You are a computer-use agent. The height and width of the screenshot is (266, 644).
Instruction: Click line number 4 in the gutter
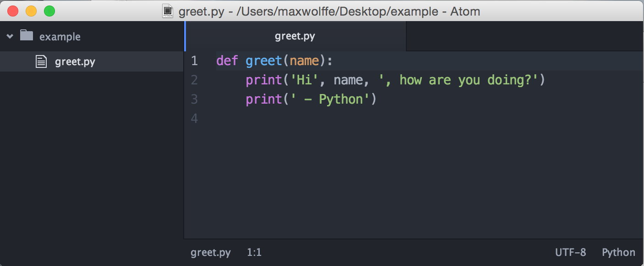click(194, 118)
